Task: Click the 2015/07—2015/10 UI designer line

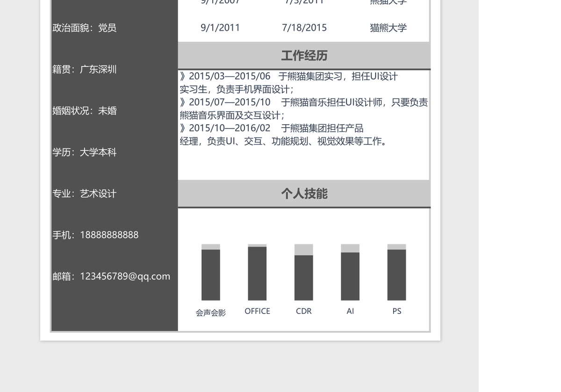Action: [x=304, y=102]
